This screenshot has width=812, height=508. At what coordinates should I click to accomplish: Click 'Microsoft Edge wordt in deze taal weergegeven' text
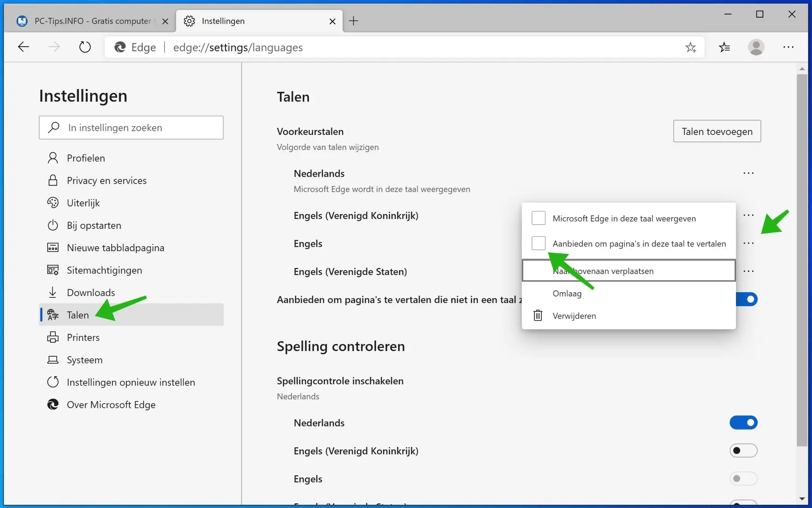[x=382, y=189]
